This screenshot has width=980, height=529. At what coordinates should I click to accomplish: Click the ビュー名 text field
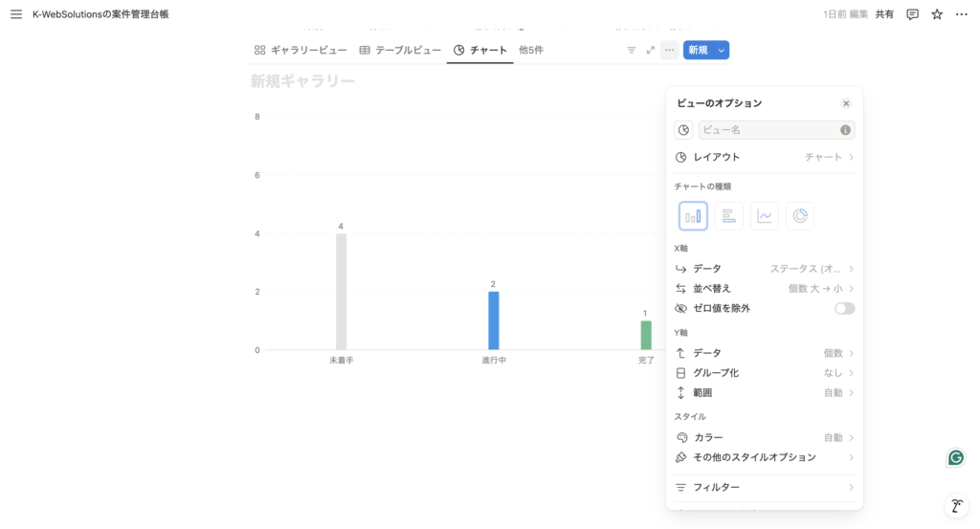pyautogui.click(x=769, y=130)
